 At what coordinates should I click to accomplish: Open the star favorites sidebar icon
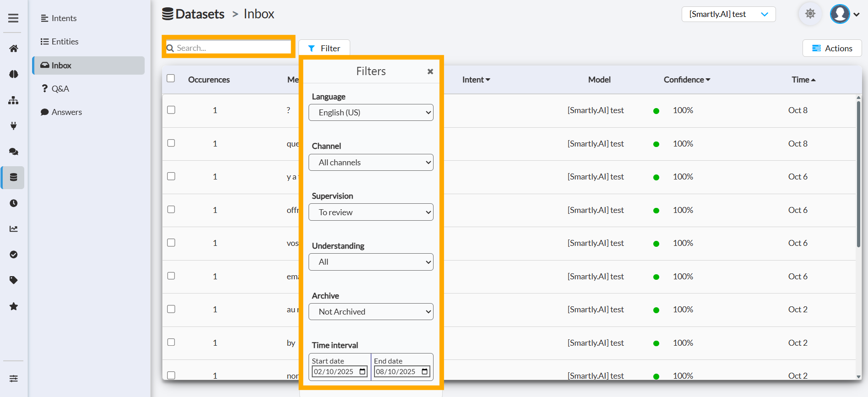pos(14,306)
